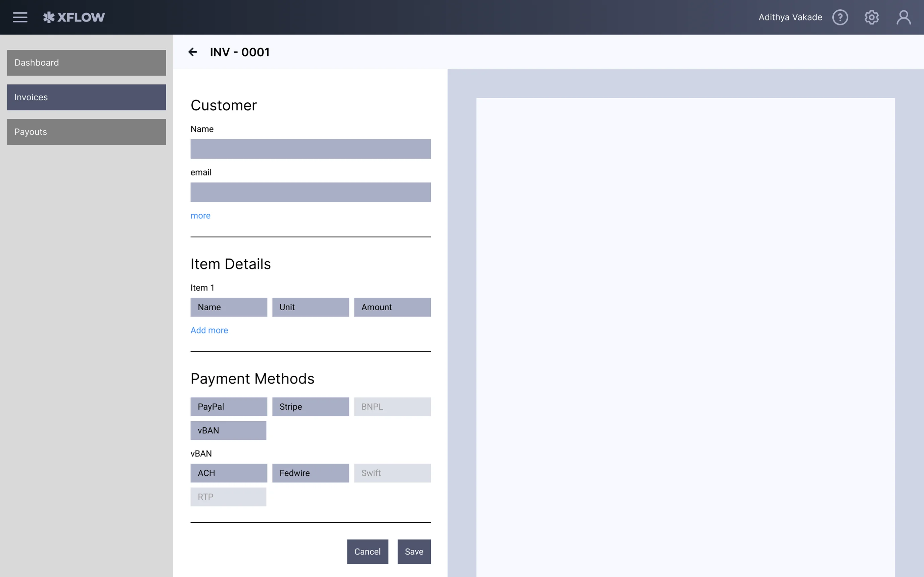Open the help icon
Image resolution: width=924 pixels, height=577 pixels.
[x=840, y=17]
